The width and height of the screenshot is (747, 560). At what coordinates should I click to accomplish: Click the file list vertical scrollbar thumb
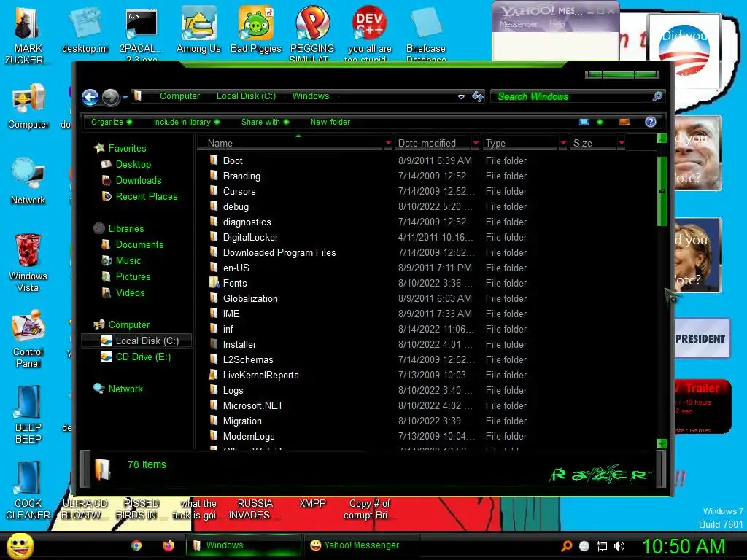662,191
